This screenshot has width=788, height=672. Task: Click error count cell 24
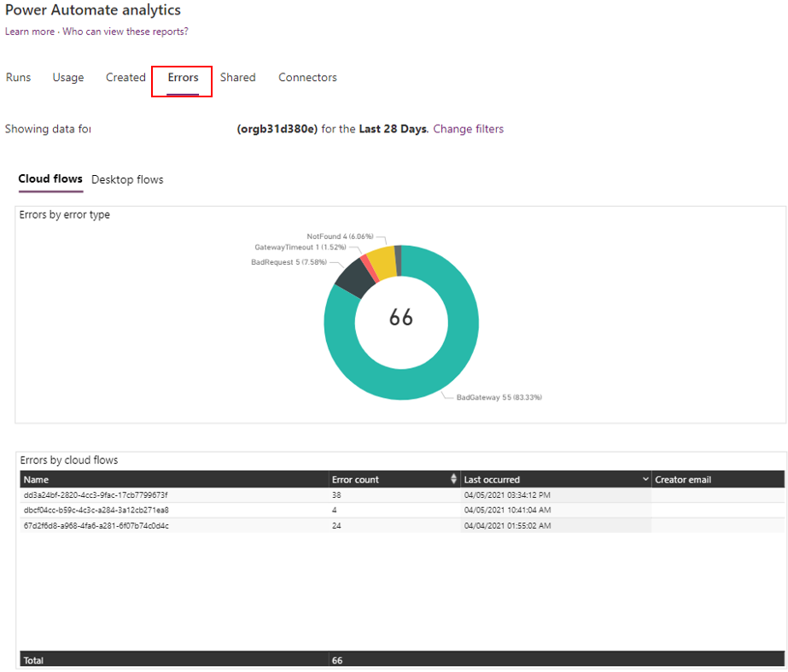[336, 526]
